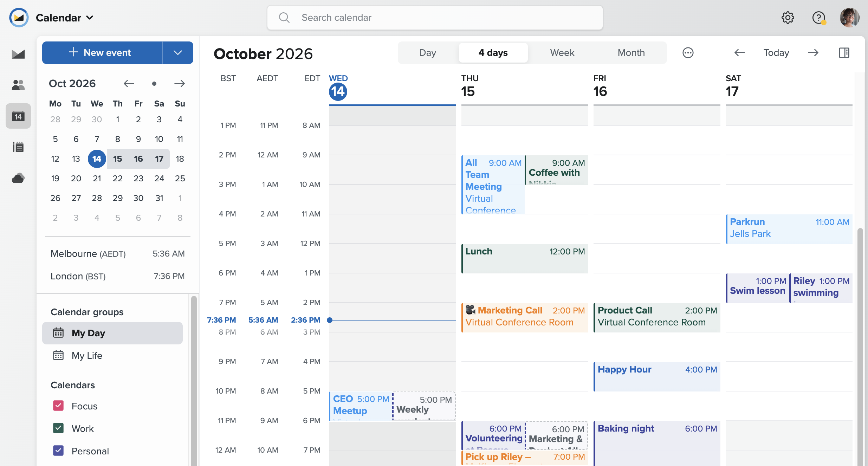Viewport: 868px width, 466px height.
Task: Open the Help question mark icon
Action: pos(819,18)
